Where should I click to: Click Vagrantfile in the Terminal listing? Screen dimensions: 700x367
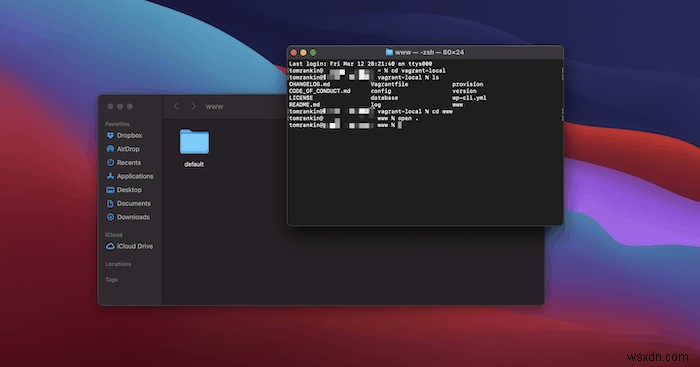[389, 84]
